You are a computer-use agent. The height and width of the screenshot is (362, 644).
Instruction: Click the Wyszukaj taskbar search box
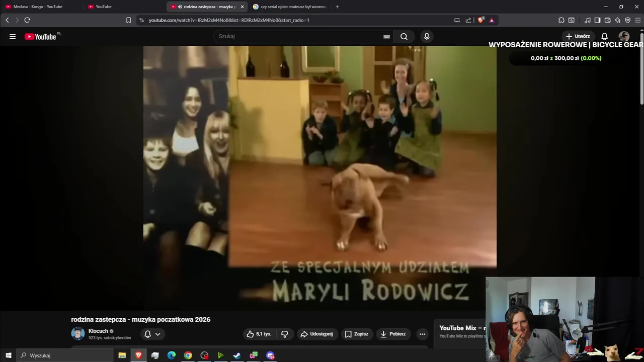click(x=65, y=355)
